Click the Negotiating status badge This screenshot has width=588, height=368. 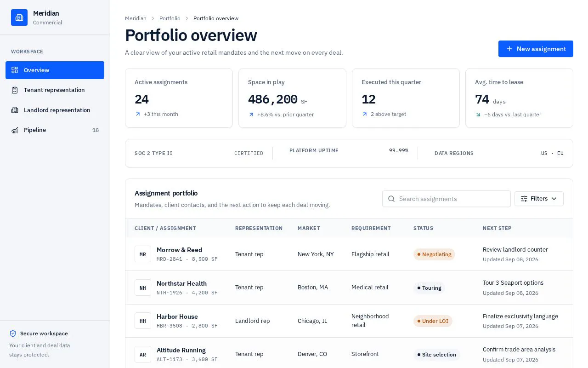(x=434, y=254)
